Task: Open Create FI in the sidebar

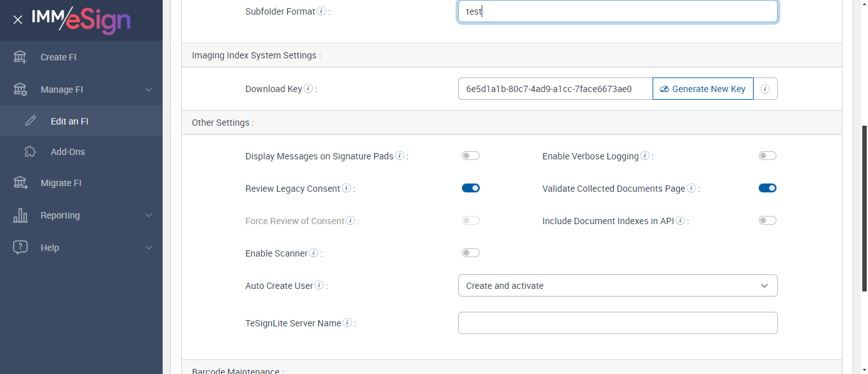Action: click(58, 57)
